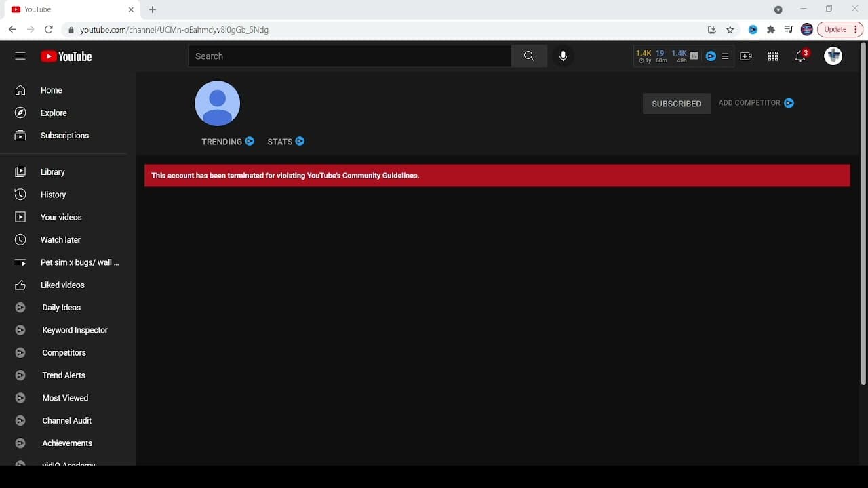Open Watch later playlist
The width and height of the screenshot is (868, 488).
(x=68, y=240)
